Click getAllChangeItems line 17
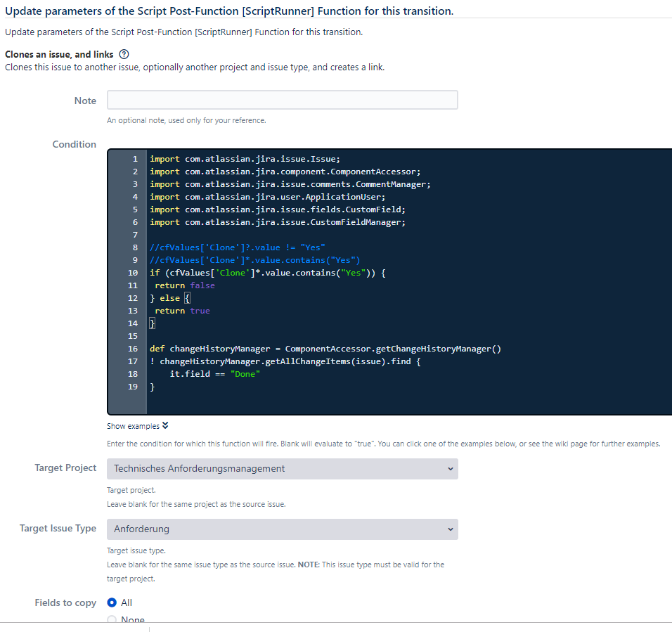 coord(285,361)
